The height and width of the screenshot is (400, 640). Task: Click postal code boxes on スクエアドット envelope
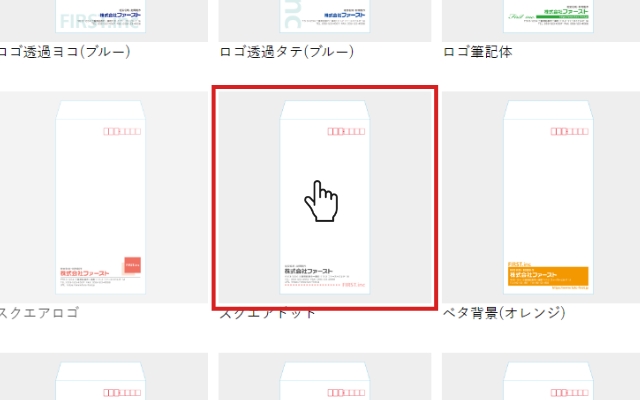click(x=345, y=130)
